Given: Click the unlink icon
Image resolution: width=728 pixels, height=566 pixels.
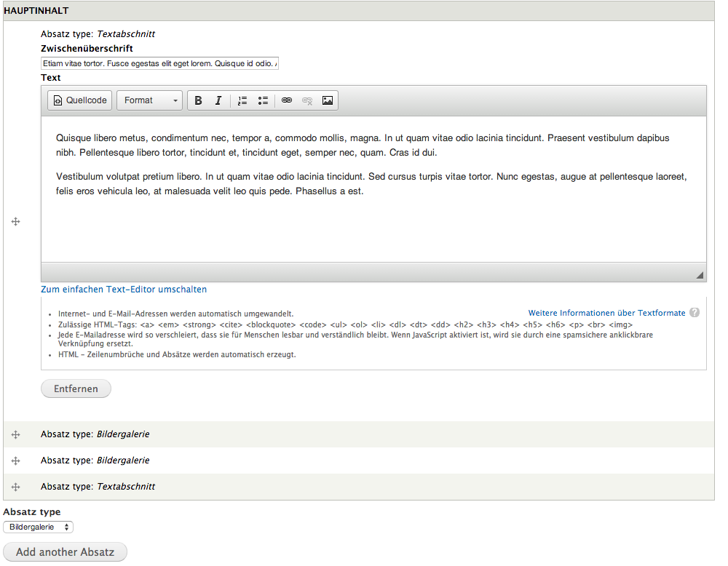Looking at the screenshot, I should pyautogui.click(x=306, y=100).
